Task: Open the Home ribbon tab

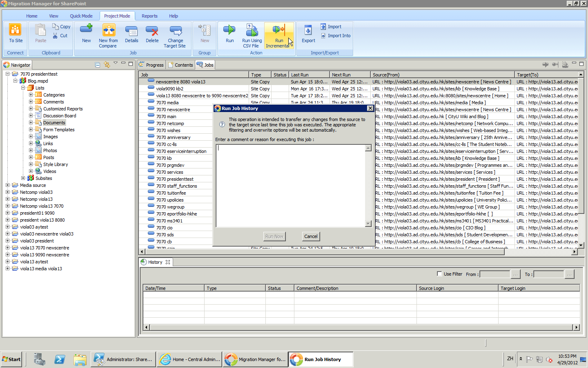Action: coord(31,16)
